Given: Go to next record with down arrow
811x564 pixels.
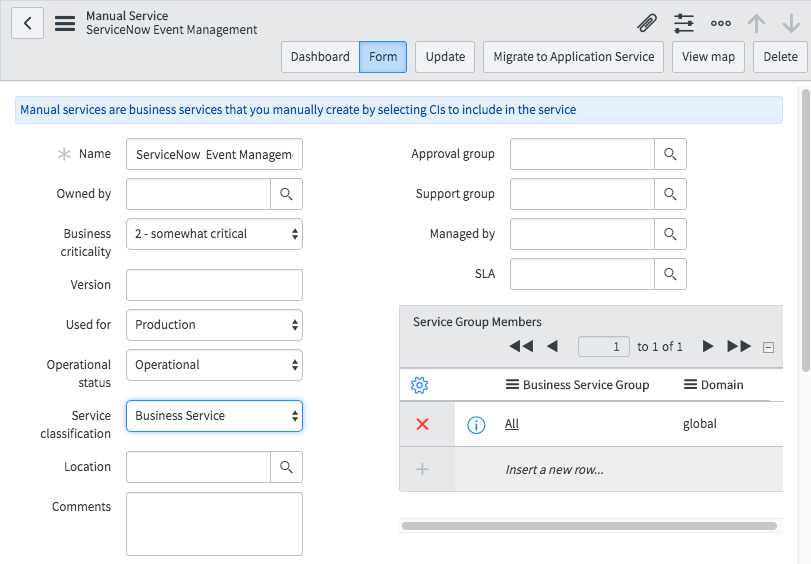Looking at the screenshot, I should 791,23.
